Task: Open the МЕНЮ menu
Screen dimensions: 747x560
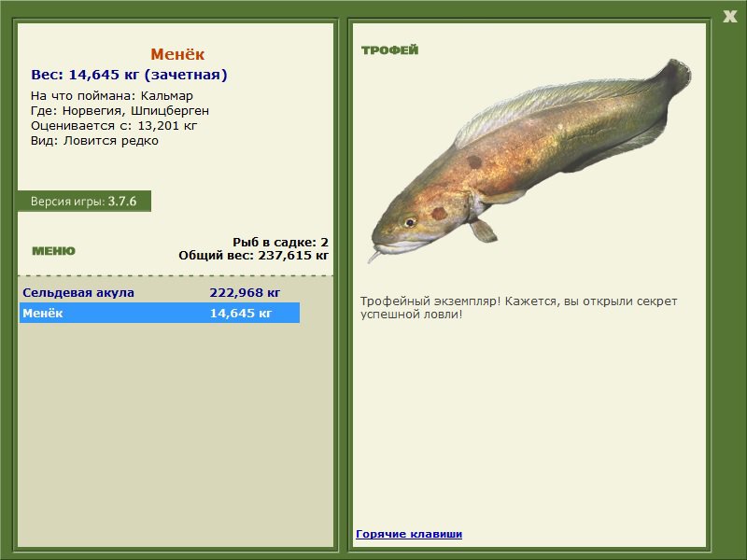Action: (x=53, y=251)
